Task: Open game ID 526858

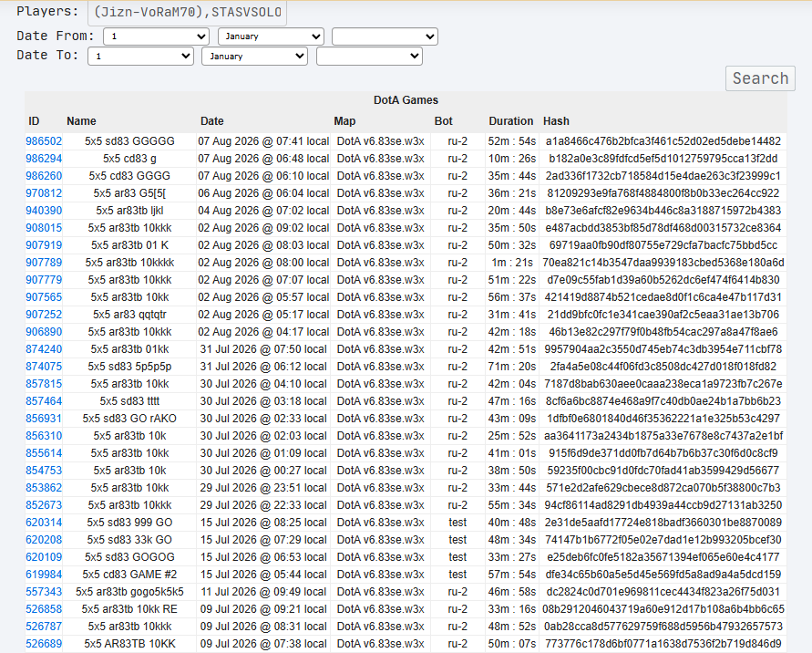Action: click(44, 609)
